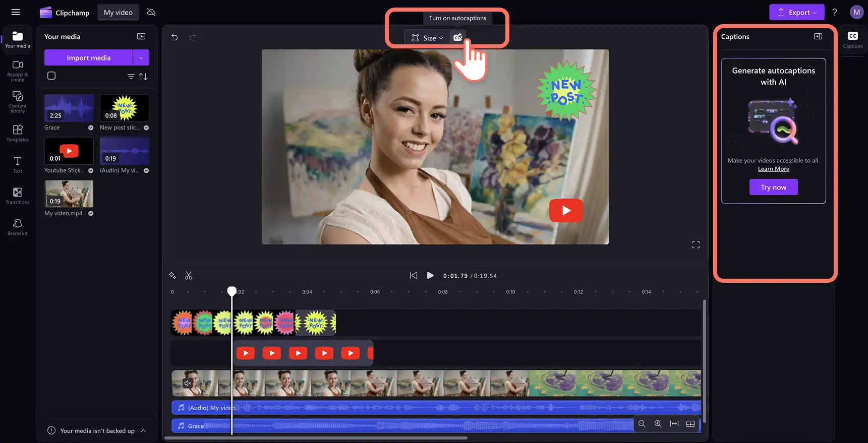Select the New post sticker timeline clip

click(x=253, y=323)
